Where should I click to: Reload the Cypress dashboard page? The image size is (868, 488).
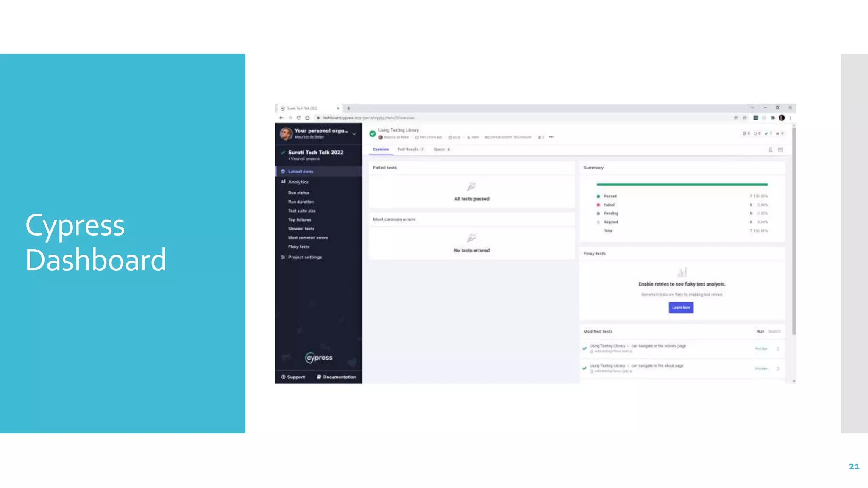[299, 118]
